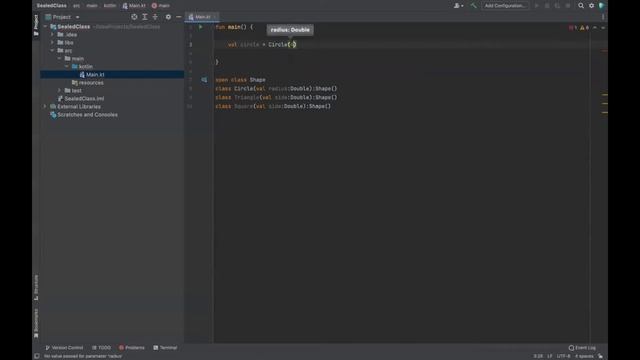Screen dimensions: 640x360
Task: Open Search Everywhere magnifier icon
Action: [x=581, y=6]
